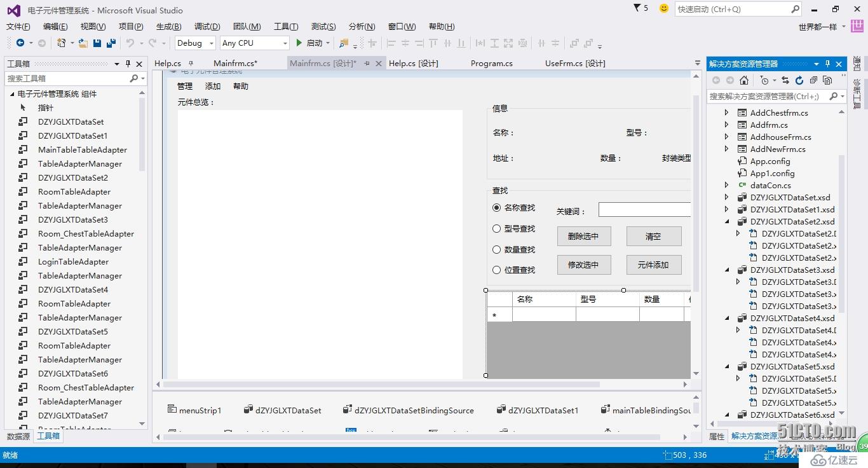This screenshot has width=868, height=468.
Task: Click the Sync with Active Document icon
Action: click(x=785, y=80)
